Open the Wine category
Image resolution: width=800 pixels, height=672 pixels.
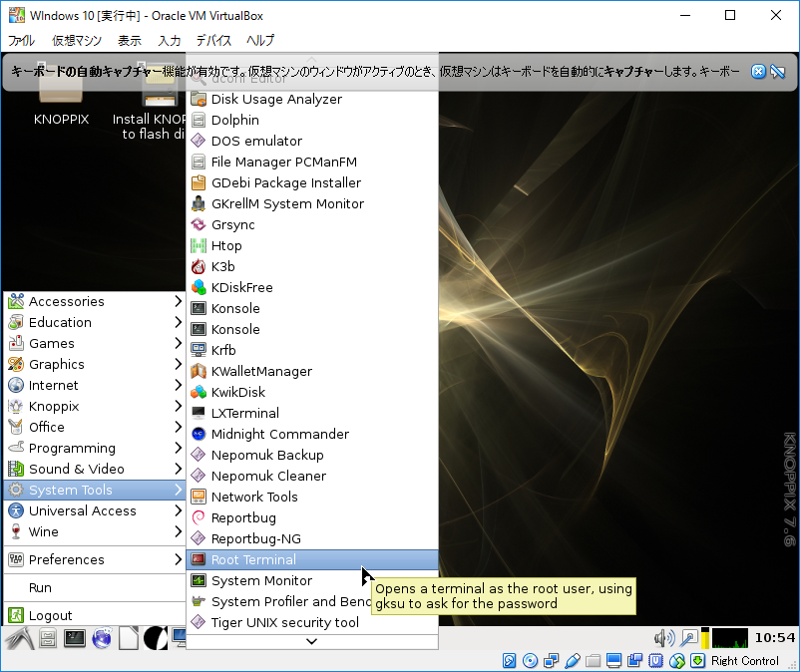[x=95, y=531]
